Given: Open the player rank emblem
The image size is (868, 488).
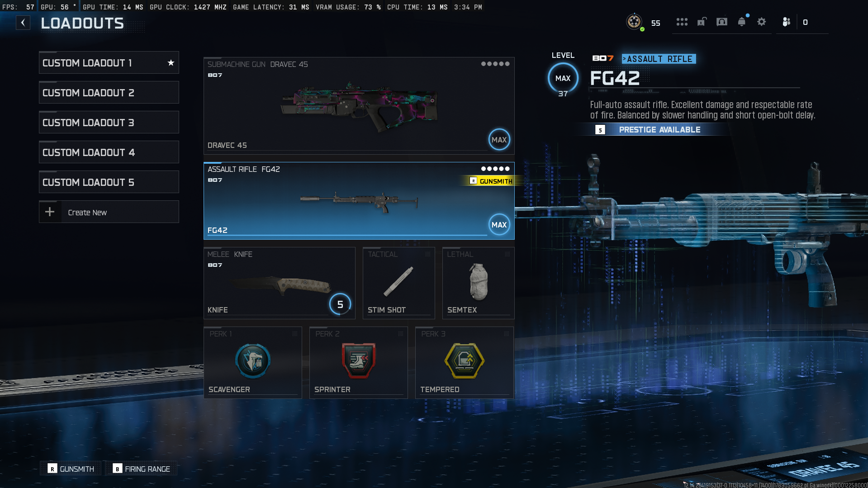Looking at the screenshot, I should tap(634, 22).
